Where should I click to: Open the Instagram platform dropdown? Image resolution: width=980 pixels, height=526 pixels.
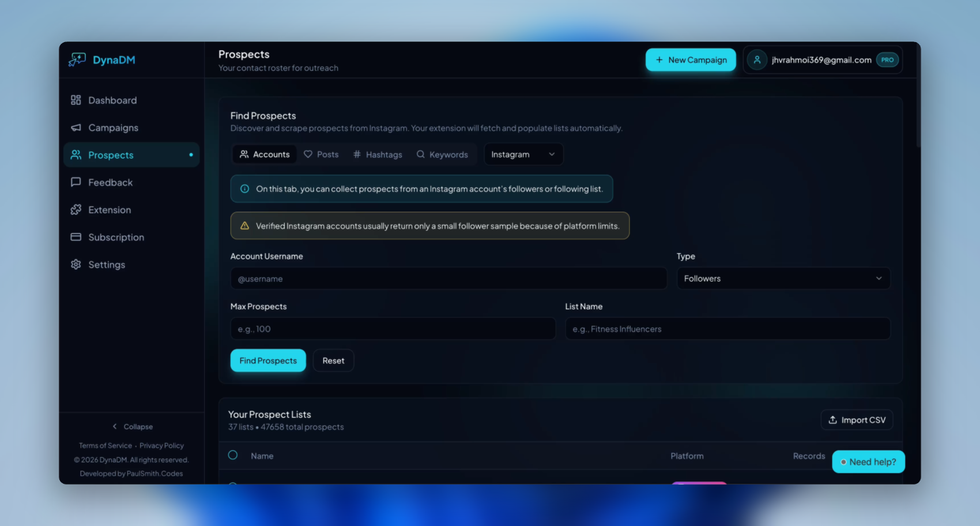pos(523,154)
